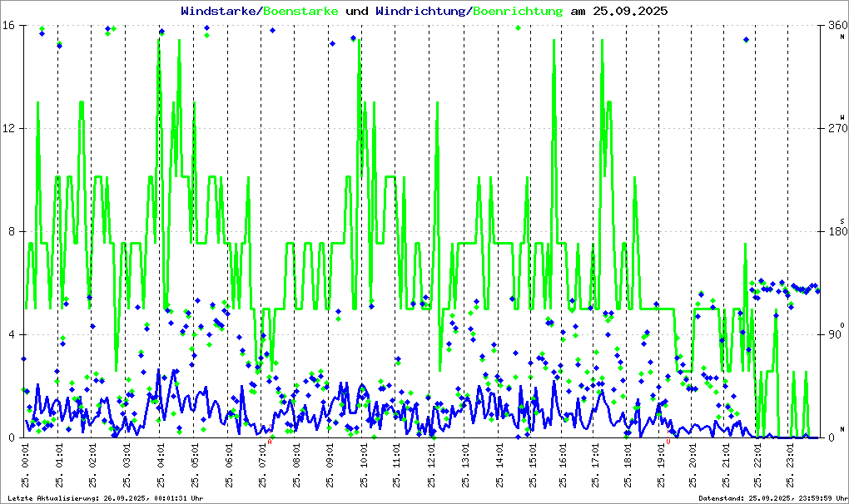The height and width of the screenshot is (504, 849).
Task: Click the 'S' direction label near 180
Action: coord(842,221)
